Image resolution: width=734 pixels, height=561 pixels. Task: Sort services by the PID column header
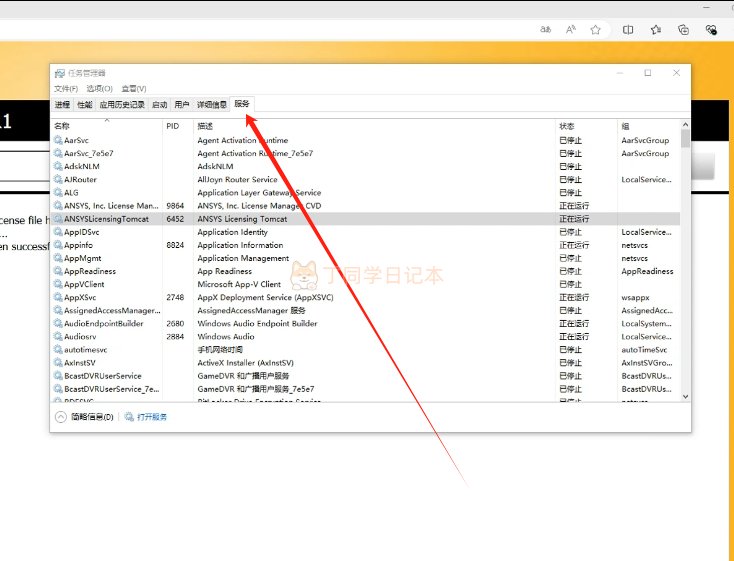[x=172, y=126]
